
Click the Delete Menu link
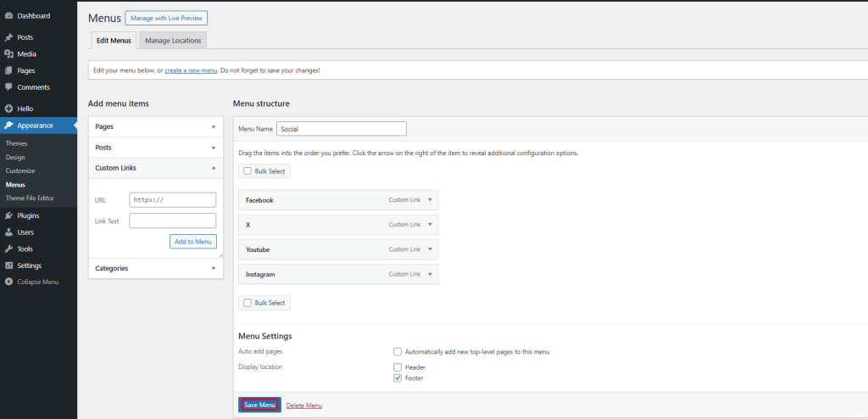(304, 405)
